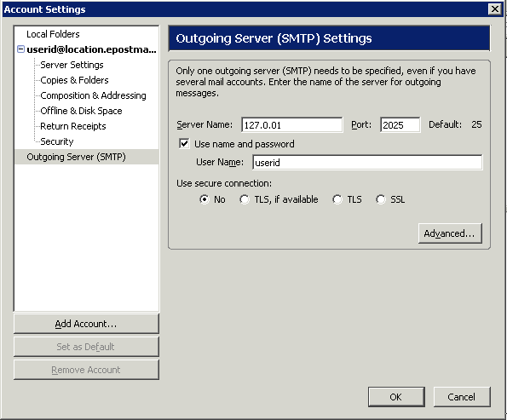Open Return Receipts settings
The image size is (507, 420).
point(73,126)
